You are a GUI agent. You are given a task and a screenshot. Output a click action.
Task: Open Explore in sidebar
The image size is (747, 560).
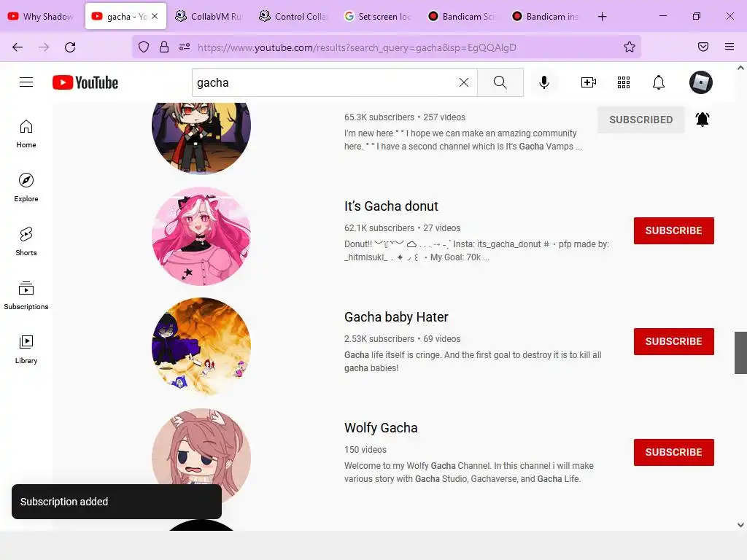(x=26, y=187)
